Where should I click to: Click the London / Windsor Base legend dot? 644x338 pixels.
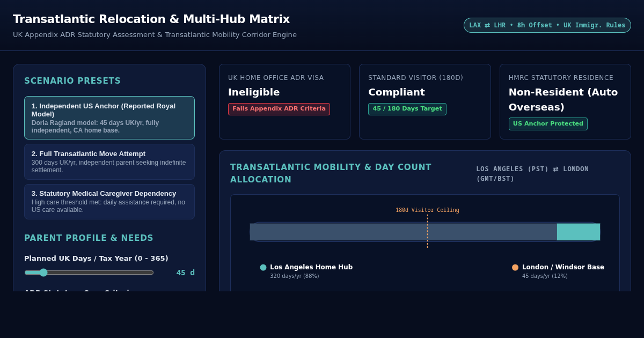(515, 267)
